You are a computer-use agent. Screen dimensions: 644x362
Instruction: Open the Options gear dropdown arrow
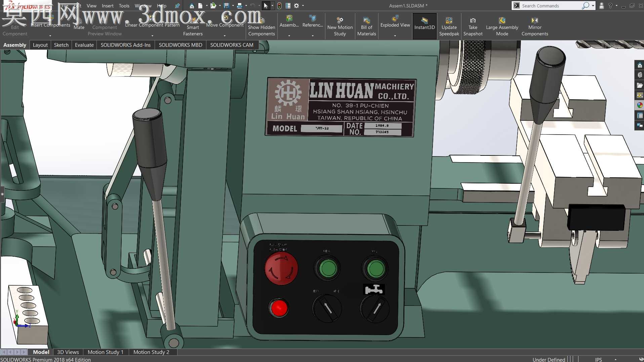(303, 6)
